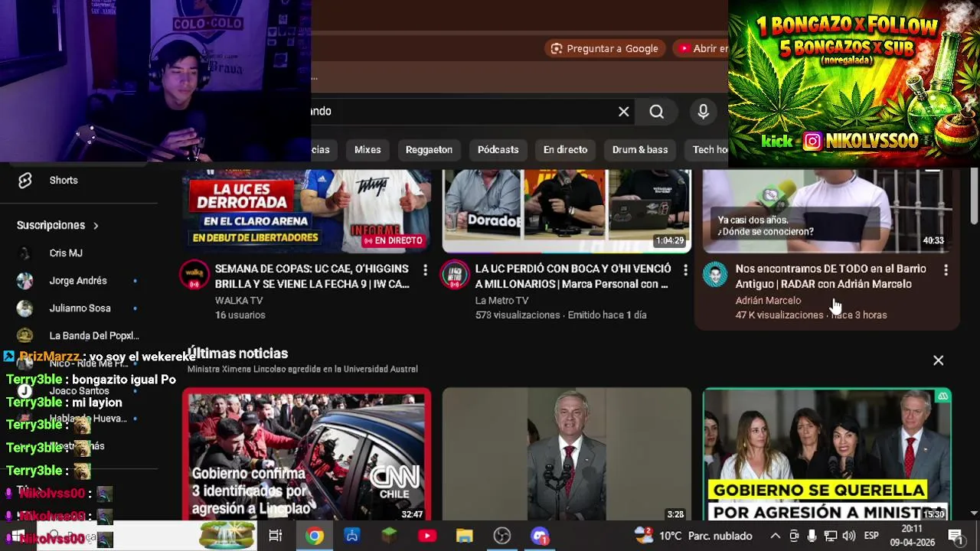The image size is (980, 551).
Task: Open LA UC PERDIÓ CON BOCA video title
Action: pos(573,276)
